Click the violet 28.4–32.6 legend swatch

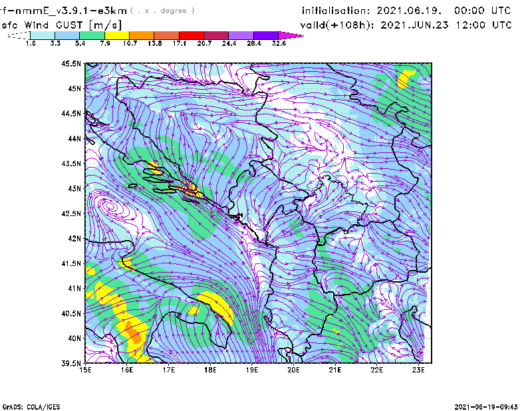pos(266,35)
